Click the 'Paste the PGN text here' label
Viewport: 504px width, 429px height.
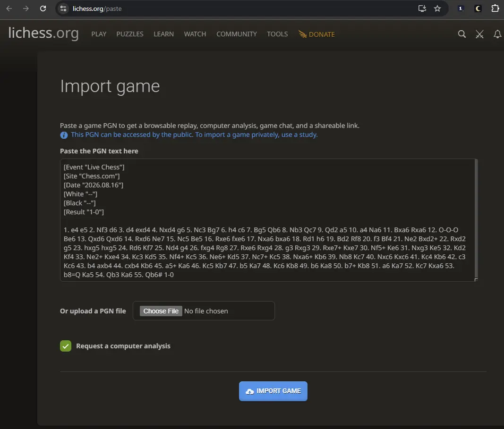coord(99,151)
